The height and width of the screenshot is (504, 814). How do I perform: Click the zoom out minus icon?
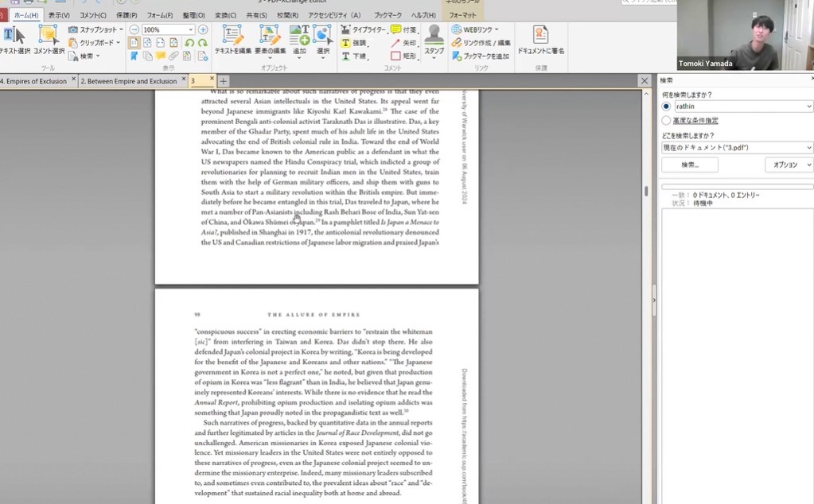tap(134, 29)
